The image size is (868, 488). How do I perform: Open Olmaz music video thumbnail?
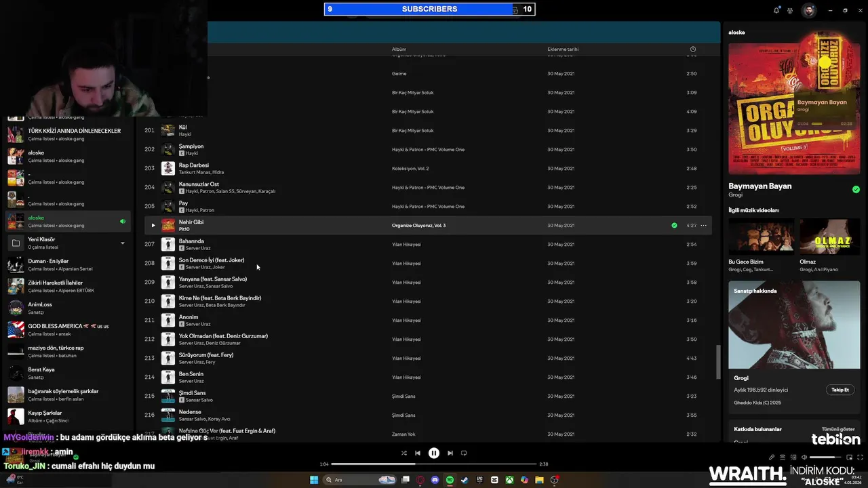830,237
